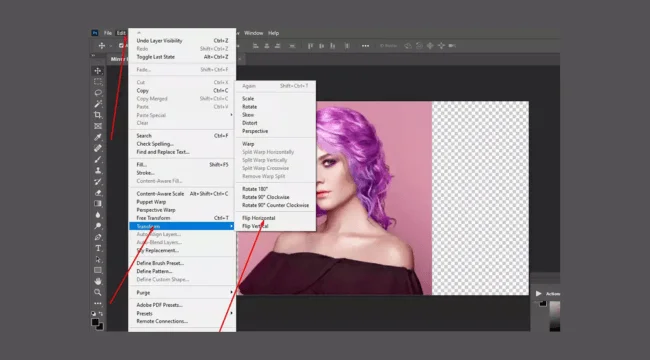The height and width of the screenshot is (360, 650).
Task: Select the Healing Brush tool
Action: pos(98,148)
